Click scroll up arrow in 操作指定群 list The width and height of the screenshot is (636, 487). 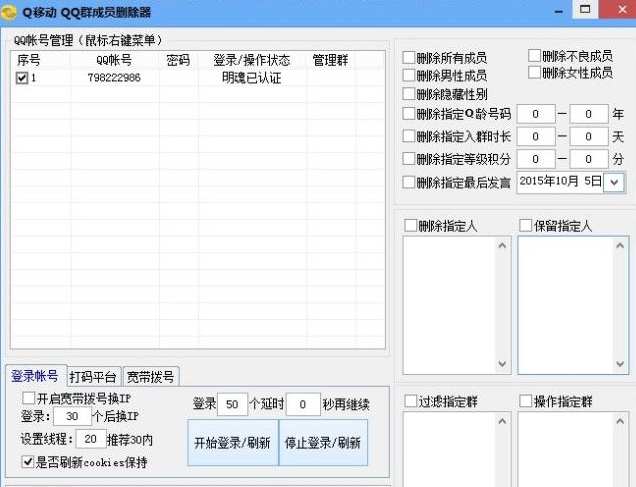pos(620,422)
